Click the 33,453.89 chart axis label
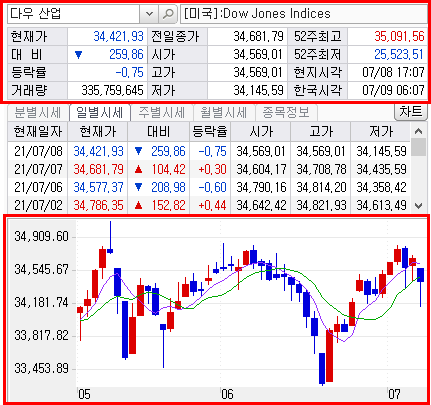The height and width of the screenshot is (405, 431). (x=41, y=369)
